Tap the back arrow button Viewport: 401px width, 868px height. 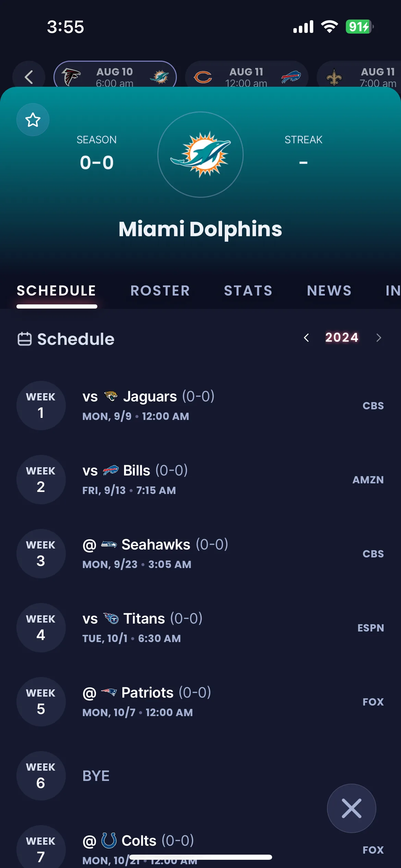[x=29, y=77]
